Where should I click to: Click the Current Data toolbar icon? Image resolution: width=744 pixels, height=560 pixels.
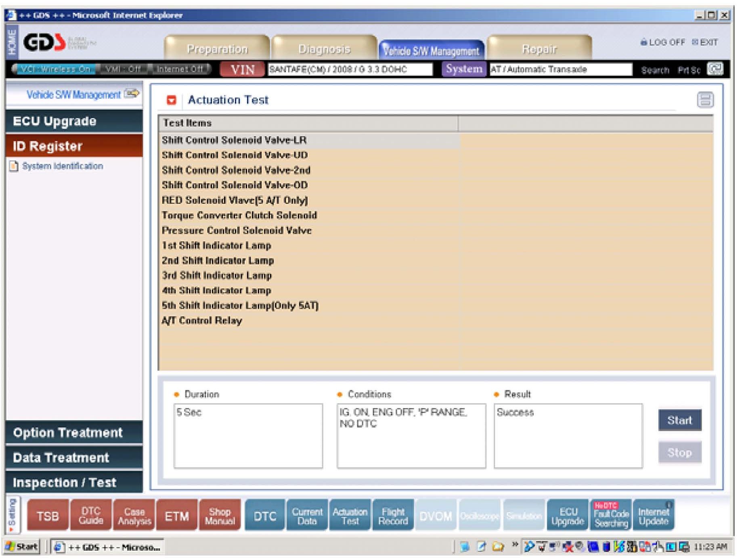(307, 516)
